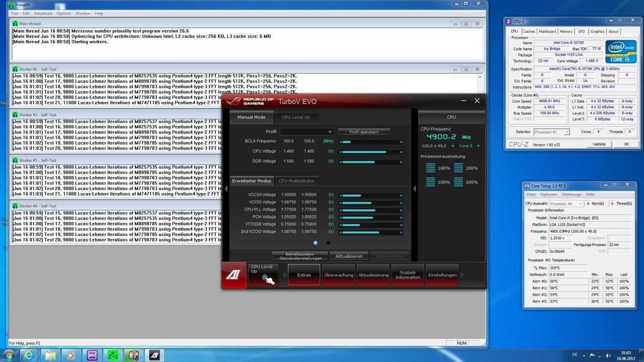Screen dimensions: 644x362
Task: Switch to AI Suite taskbar icon
Action: coord(155,355)
